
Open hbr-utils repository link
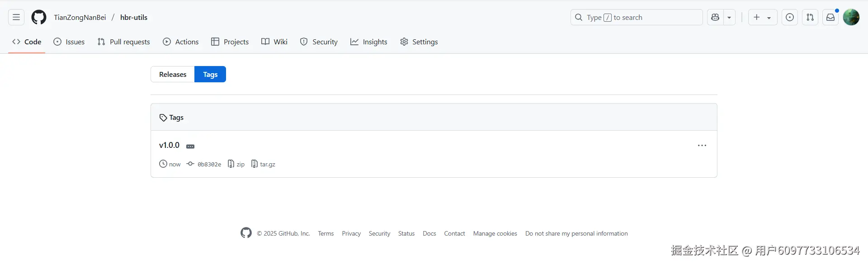134,17
